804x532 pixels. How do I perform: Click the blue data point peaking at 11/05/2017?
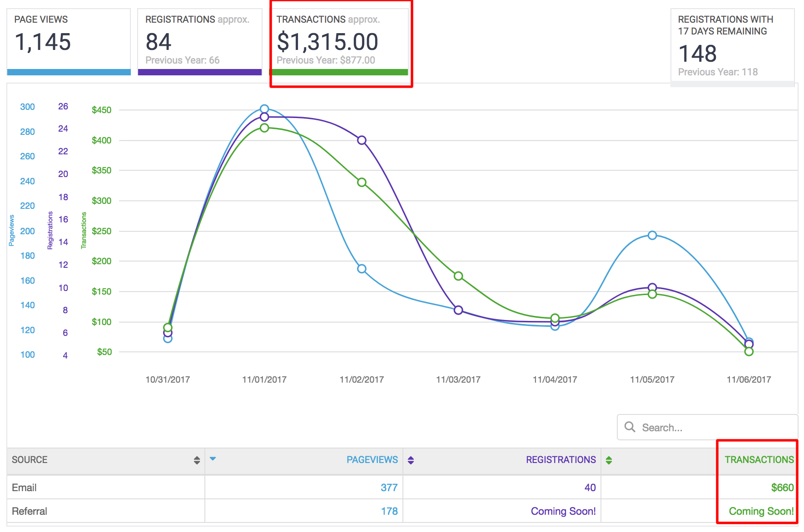point(651,235)
